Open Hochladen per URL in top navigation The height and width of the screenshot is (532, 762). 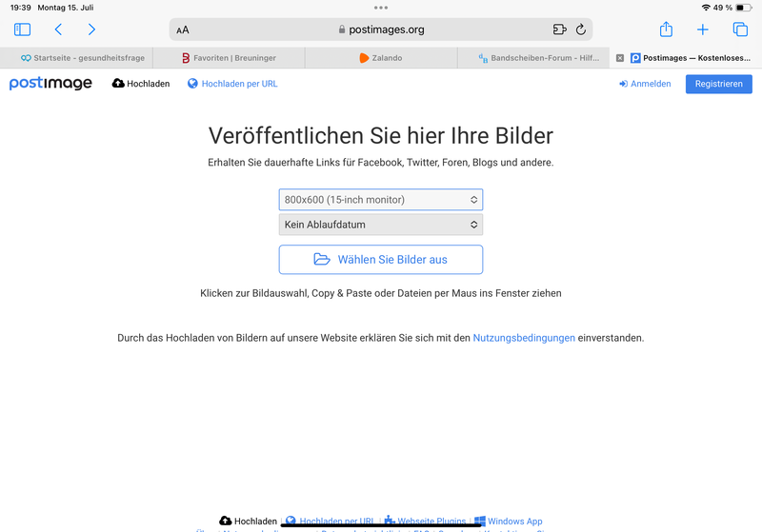click(x=232, y=84)
